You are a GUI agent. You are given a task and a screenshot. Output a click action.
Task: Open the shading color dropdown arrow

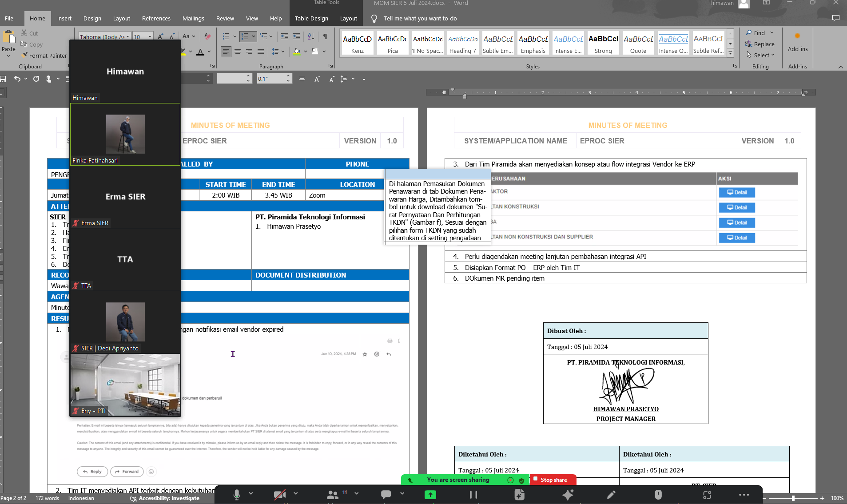(306, 52)
